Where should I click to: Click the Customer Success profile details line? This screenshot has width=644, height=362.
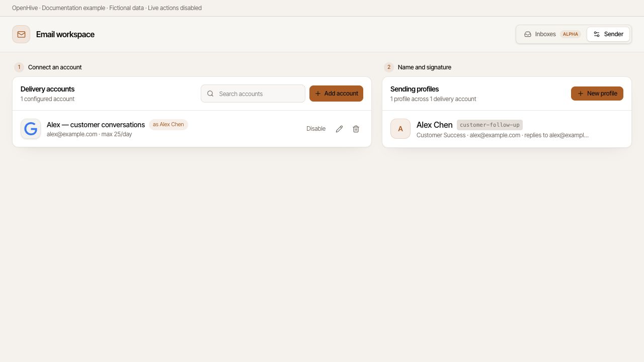point(503,135)
